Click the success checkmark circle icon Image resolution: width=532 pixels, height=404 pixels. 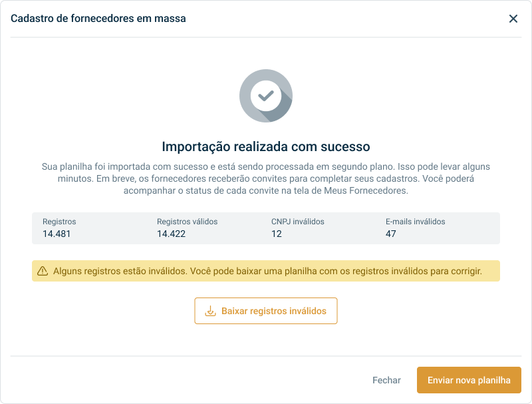tap(266, 96)
